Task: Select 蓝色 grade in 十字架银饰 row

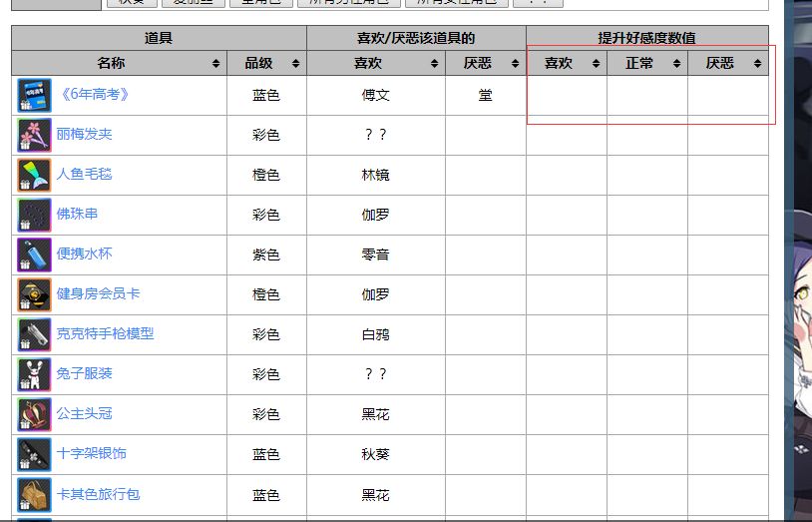Action: (266, 454)
